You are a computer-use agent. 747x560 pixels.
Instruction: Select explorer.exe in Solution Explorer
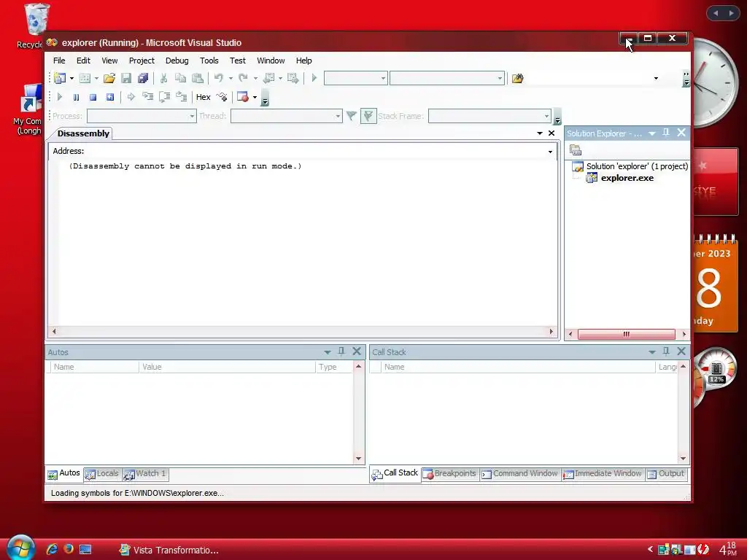(627, 178)
